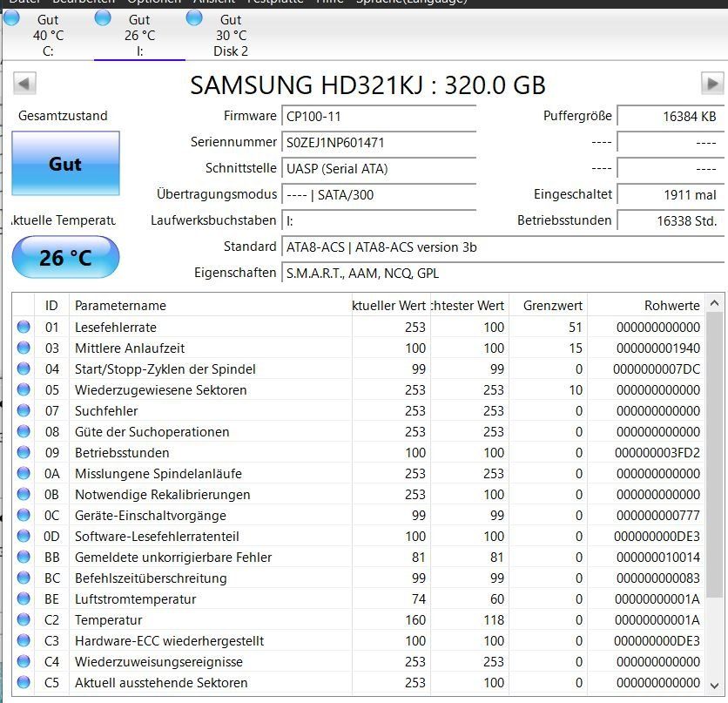Viewport: 728px width, 703px height.
Task: Click status orb of 03 Mittlere Anlaufzeit row
Action: [x=24, y=348]
